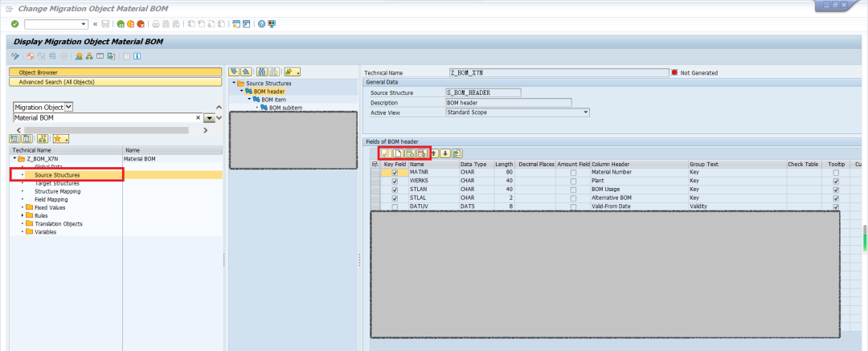Click the Save diskette icon
Image resolution: width=868 pixels, height=351 pixels.
pyautogui.click(x=105, y=24)
